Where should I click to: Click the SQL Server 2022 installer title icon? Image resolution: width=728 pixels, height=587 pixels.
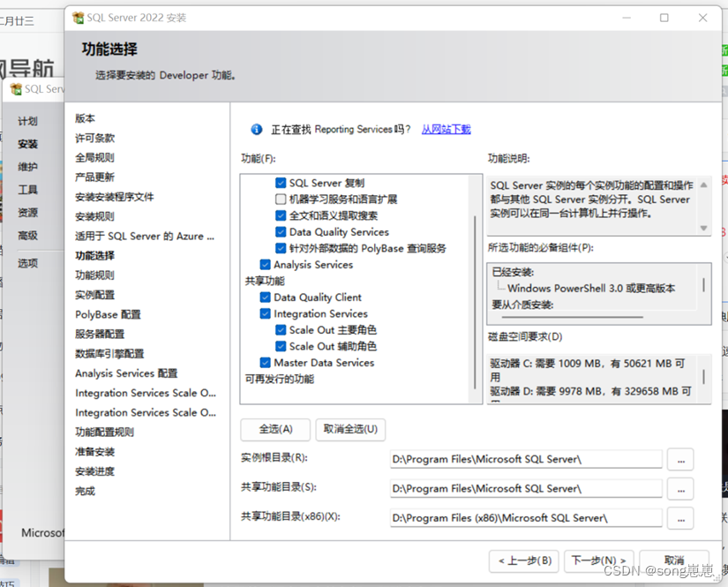click(x=78, y=19)
